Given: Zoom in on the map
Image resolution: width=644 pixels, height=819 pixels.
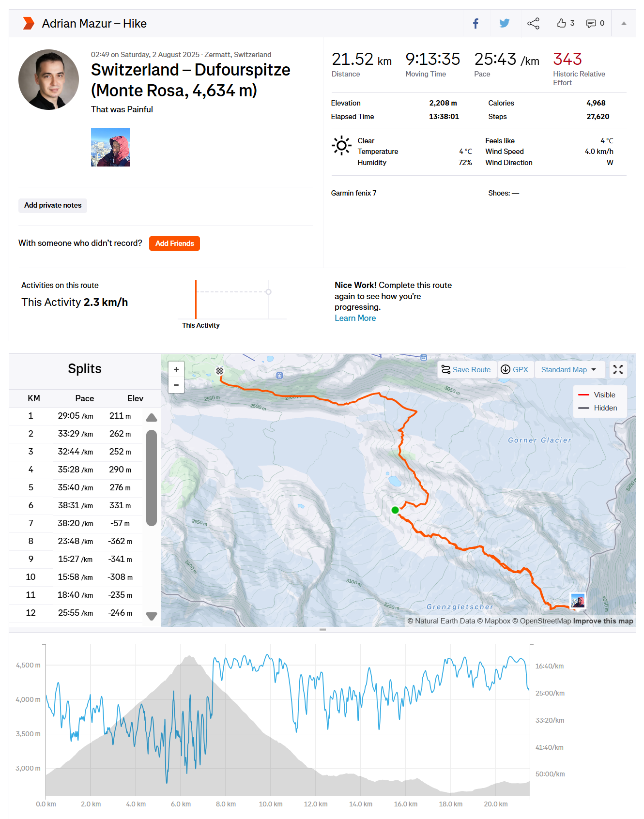Looking at the screenshot, I should tap(176, 369).
